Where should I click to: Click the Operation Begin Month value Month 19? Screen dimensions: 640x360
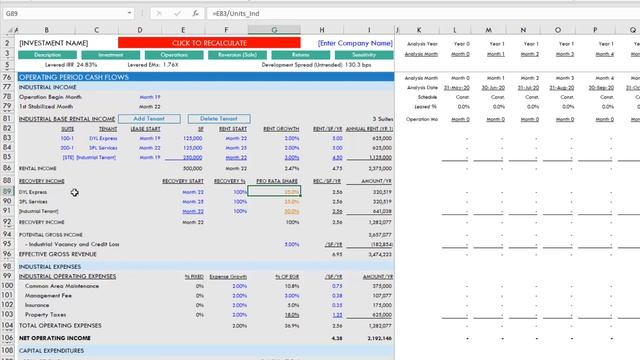pyautogui.click(x=149, y=97)
